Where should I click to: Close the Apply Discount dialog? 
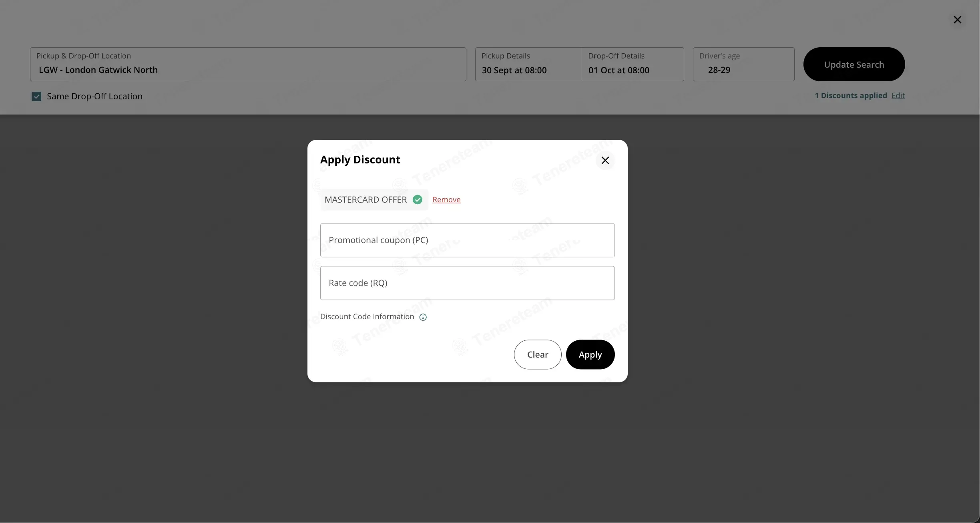(x=605, y=161)
